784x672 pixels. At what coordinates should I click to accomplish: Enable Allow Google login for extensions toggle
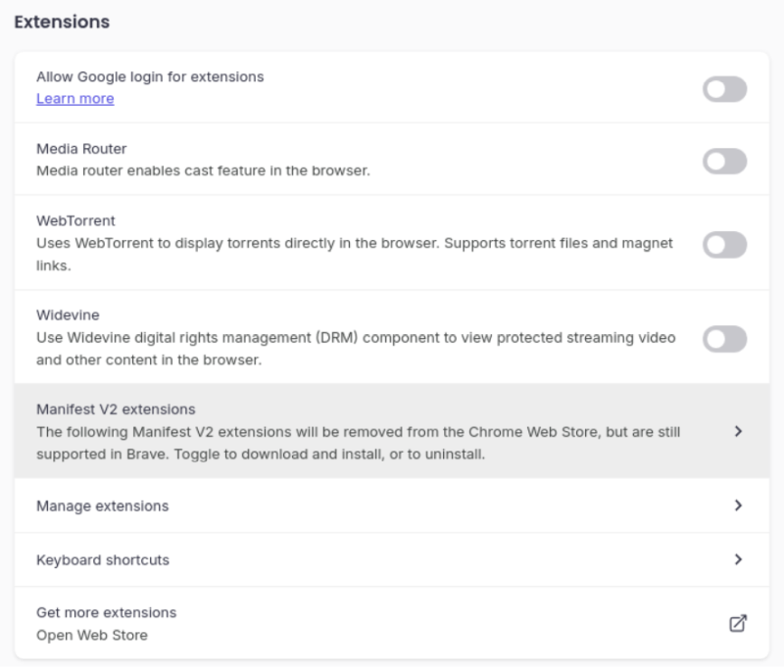[724, 90]
